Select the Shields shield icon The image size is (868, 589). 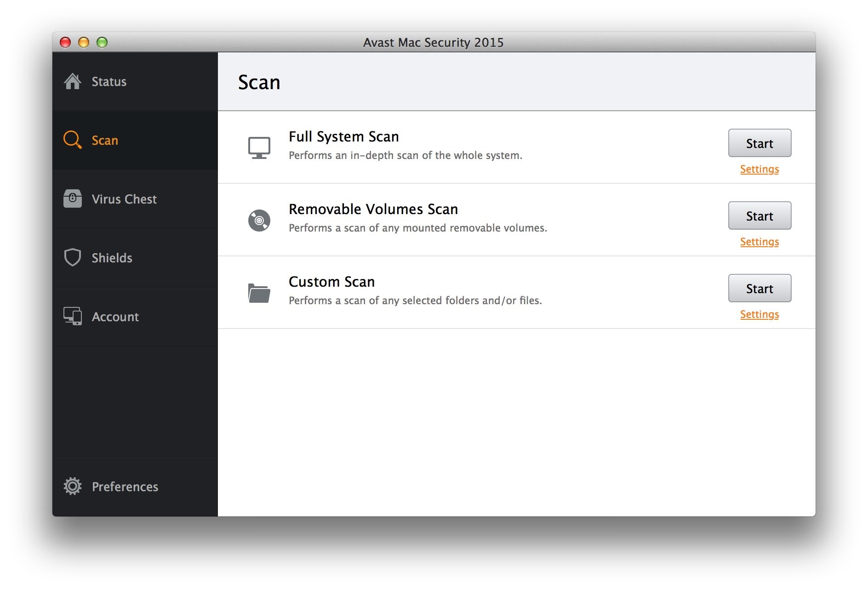pos(73,258)
